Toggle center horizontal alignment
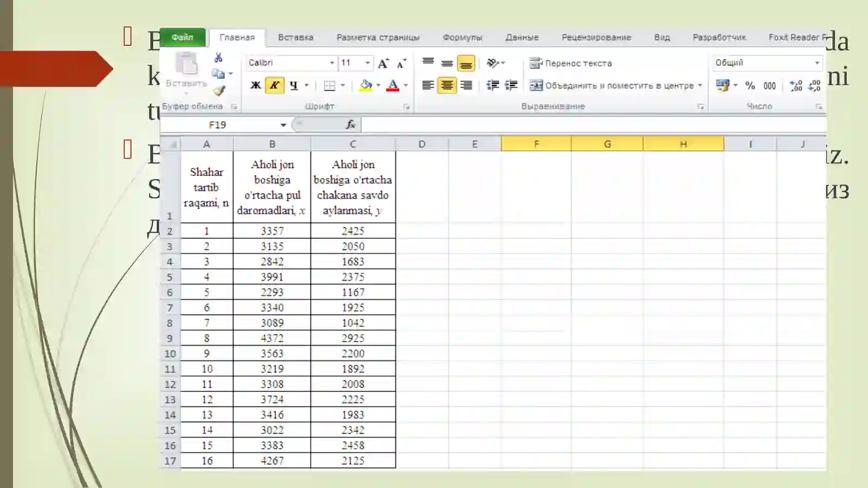The height and width of the screenshot is (488, 868). (447, 85)
